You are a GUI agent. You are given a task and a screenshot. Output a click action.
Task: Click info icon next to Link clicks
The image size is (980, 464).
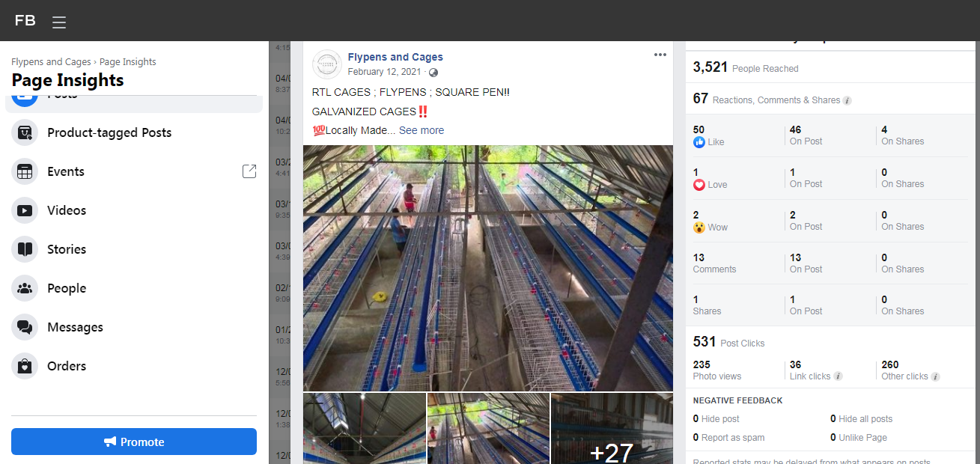(x=838, y=376)
